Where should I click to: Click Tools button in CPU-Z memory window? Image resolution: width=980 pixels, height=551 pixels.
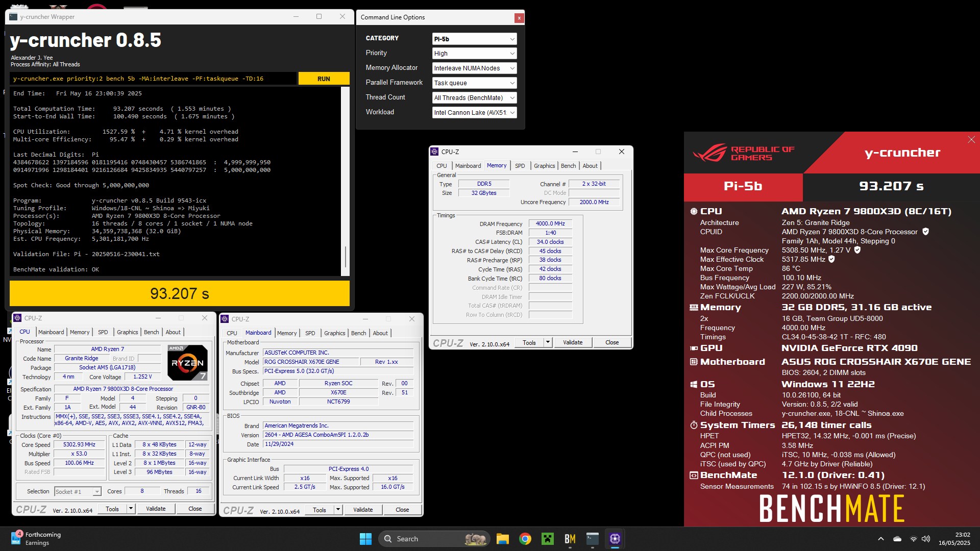point(529,342)
